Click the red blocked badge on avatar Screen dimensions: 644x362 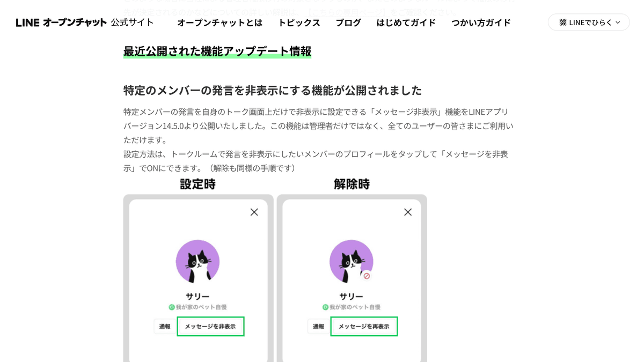click(x=367, y=276)
